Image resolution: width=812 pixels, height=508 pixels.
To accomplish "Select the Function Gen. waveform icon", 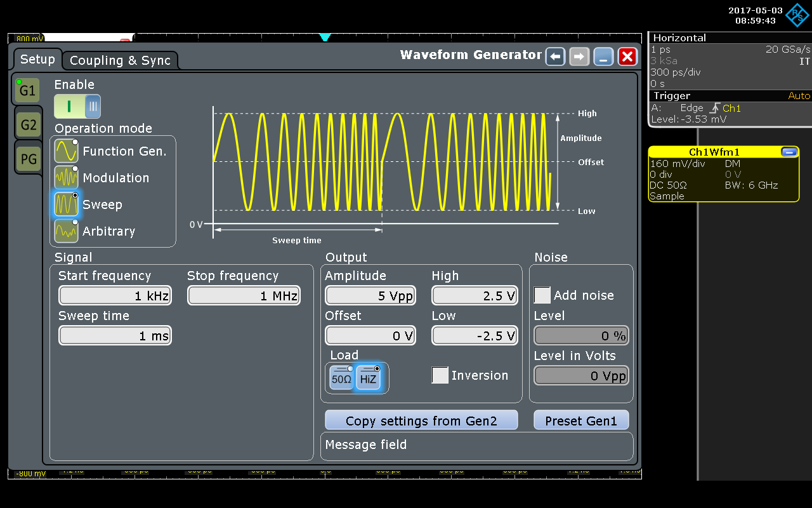I will [x=66, y=151].
